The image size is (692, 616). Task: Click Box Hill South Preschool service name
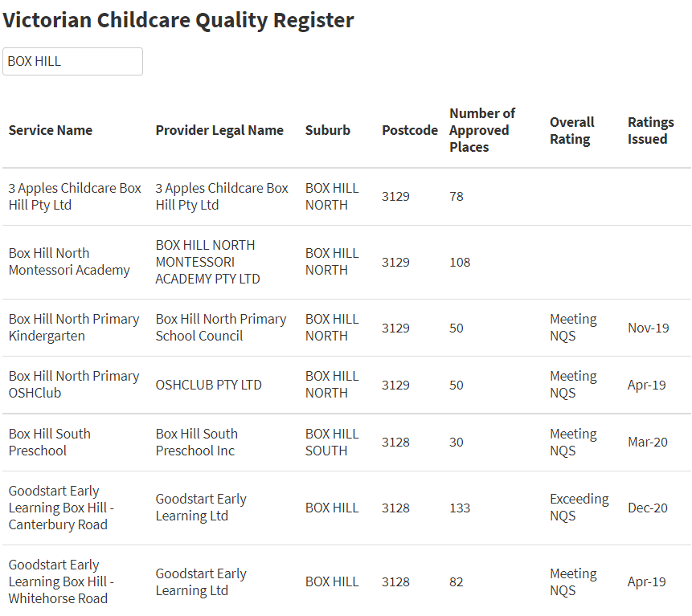[x=50, y=442]
